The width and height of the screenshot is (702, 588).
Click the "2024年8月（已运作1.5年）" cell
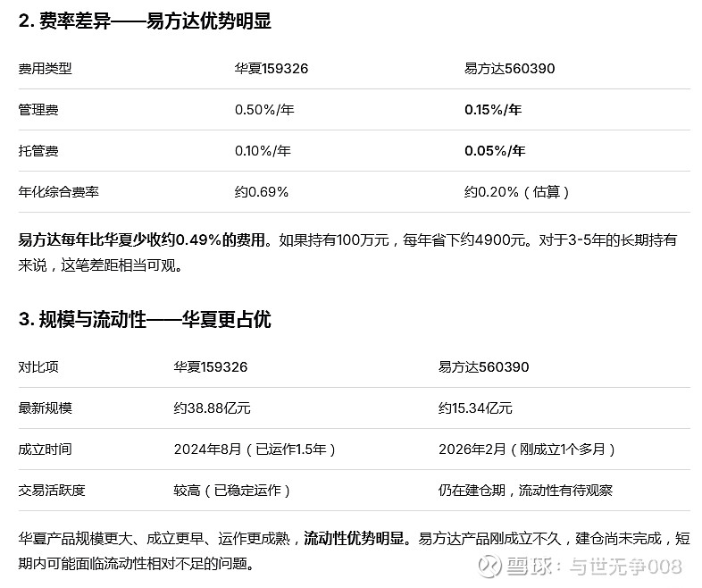255,449
